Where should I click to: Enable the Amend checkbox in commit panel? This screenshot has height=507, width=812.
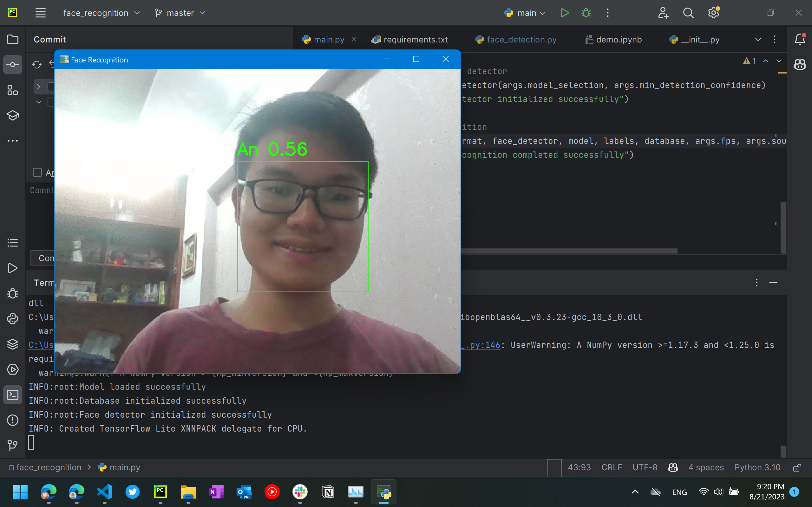coord(37,172)
